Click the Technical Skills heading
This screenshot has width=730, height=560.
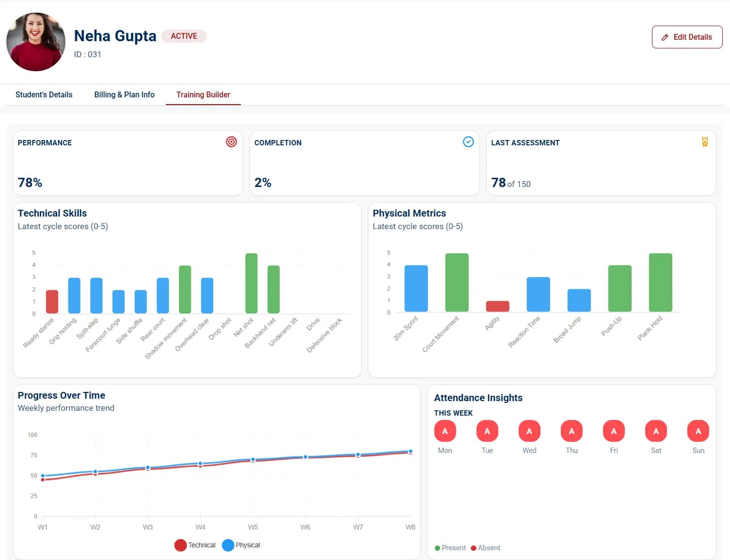[x=52, y=213]
